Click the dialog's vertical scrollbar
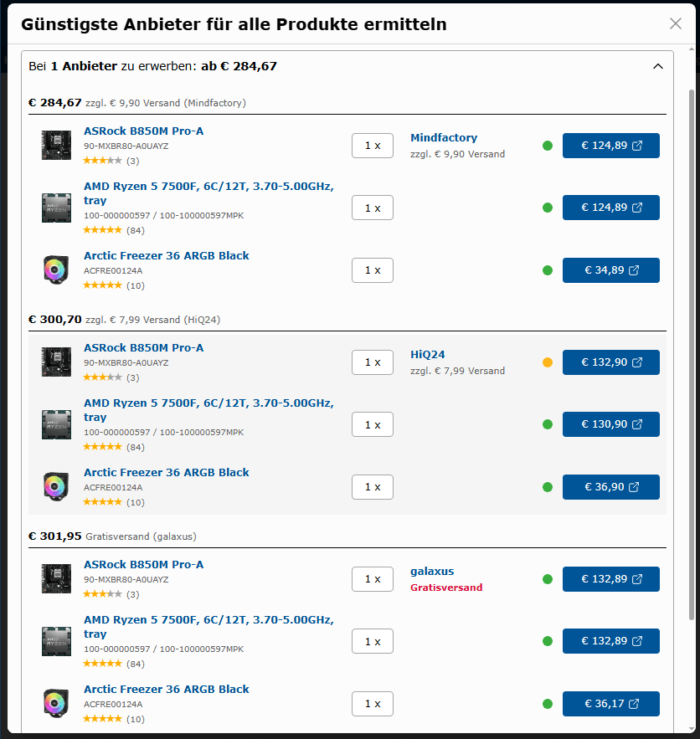Screen dimensions: 700x739 click(691, 352)
